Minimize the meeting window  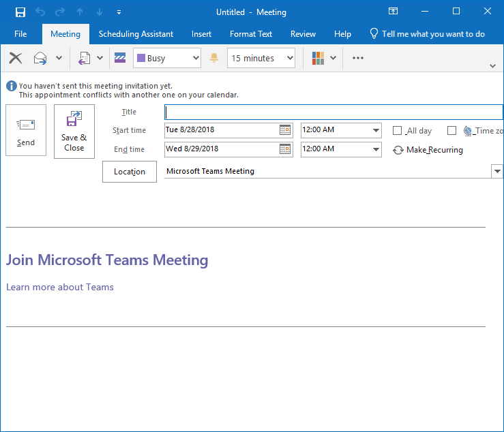[425, 11]
